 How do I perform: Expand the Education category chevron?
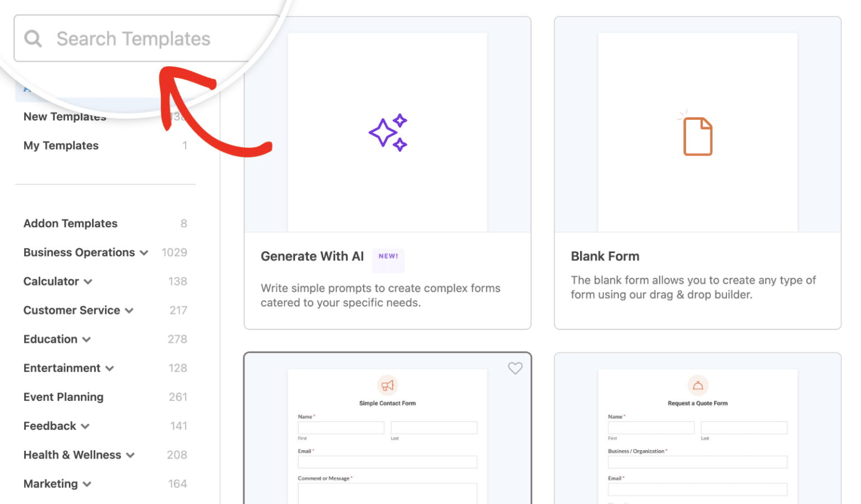click(x=86, y=339)
